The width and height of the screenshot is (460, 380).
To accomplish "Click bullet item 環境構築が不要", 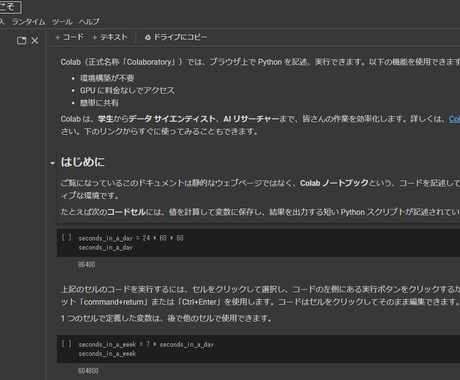I will 107,78.
